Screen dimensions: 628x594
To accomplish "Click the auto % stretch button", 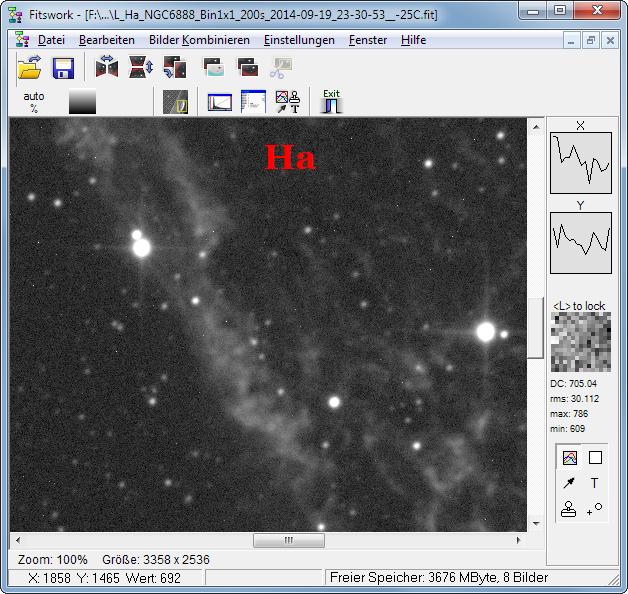I will 34,102.
